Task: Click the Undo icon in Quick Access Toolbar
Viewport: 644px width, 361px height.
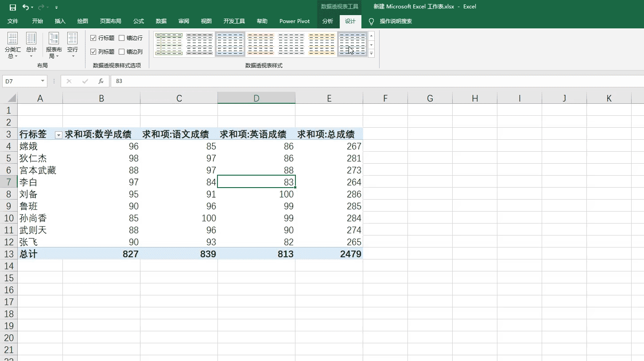Action: tap(26, 7)
